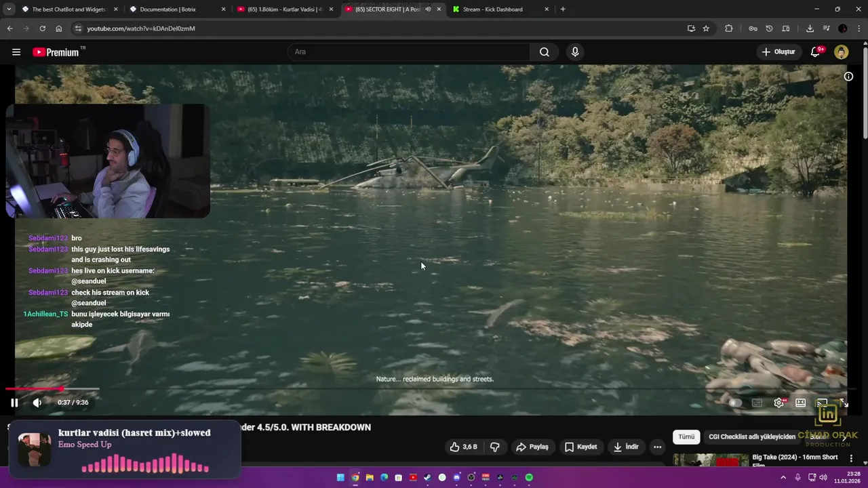
Task: Switch to The best ChatBot and Widgets tab
Action: click(x=68, y=9)
